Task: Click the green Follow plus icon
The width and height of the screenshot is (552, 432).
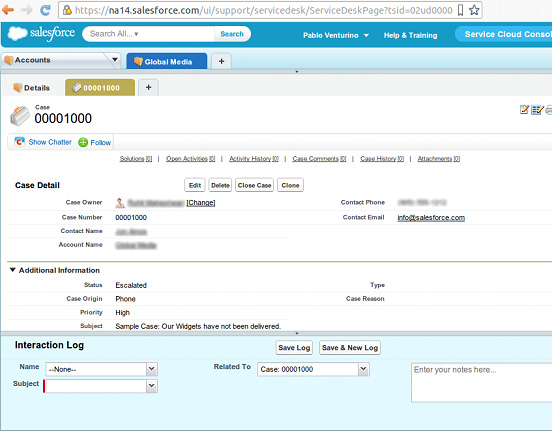Action: (83, 142)
